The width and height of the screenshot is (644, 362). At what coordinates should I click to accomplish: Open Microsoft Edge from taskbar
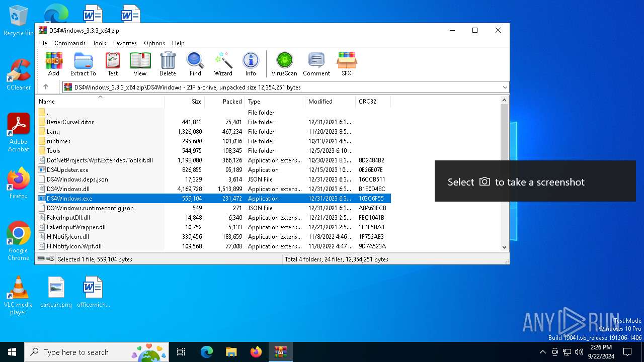click(x=207, y=352)
